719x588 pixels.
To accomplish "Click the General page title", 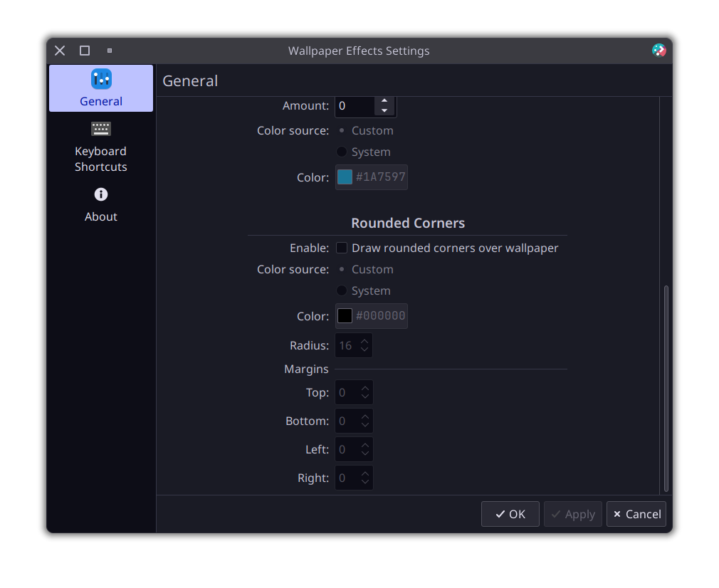I will pos(190,81).
